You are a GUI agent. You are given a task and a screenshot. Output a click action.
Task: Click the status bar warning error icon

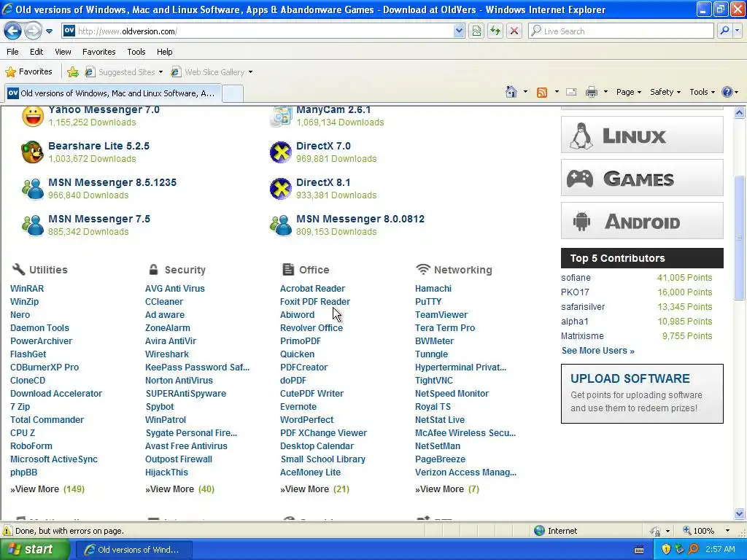7,531
